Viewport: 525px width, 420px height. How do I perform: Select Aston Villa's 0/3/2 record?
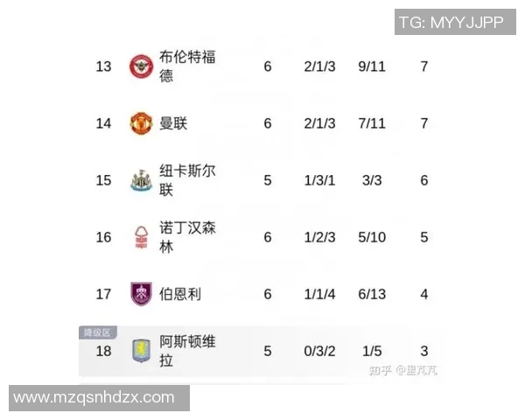tap(319, 351)
